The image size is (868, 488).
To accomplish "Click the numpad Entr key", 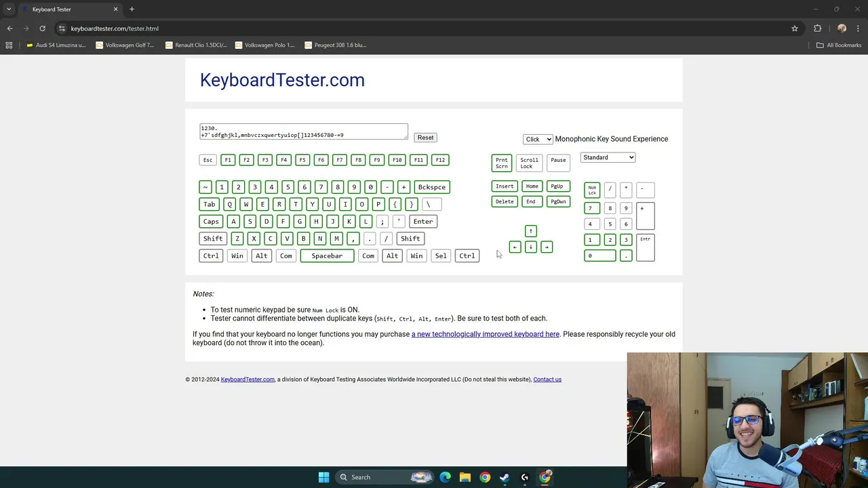I will (645, 247).
